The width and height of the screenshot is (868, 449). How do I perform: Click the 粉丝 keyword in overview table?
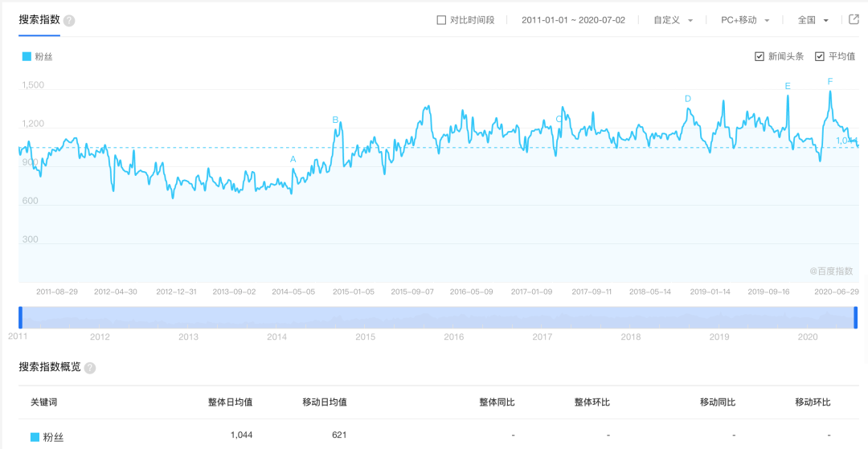(x=53, y=438)
